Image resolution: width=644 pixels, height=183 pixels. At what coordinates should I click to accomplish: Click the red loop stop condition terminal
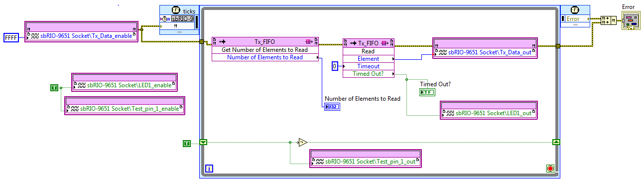pos(550,169)
